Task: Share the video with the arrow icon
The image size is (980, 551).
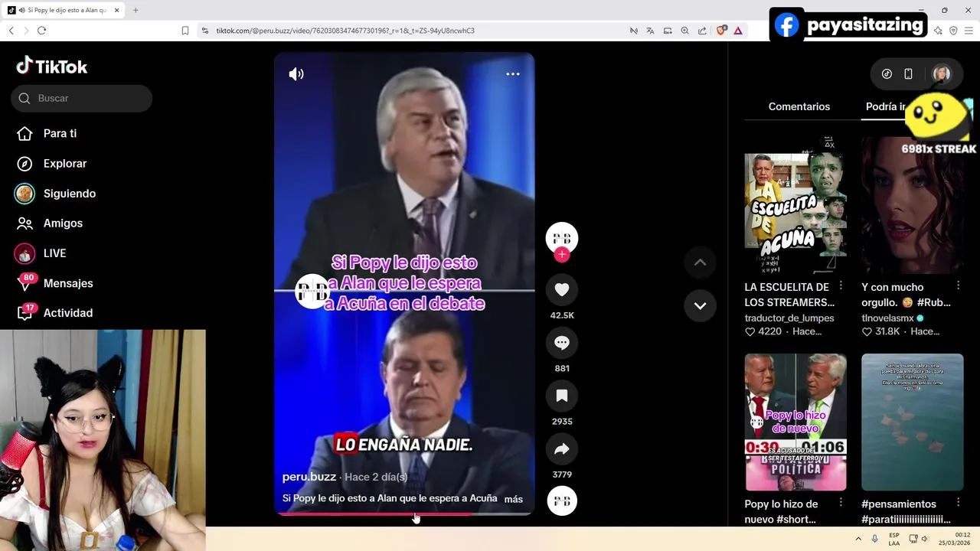Action: click(562, 449)
